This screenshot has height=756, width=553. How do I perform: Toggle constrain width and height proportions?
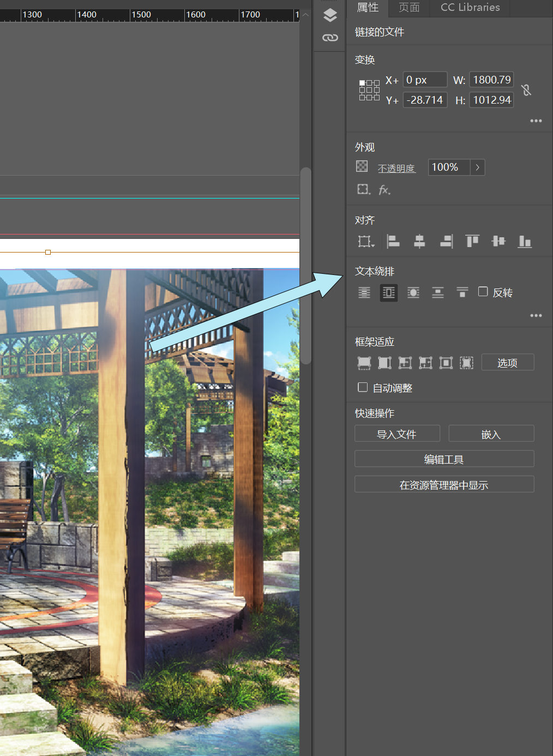(x=526, y=90)
